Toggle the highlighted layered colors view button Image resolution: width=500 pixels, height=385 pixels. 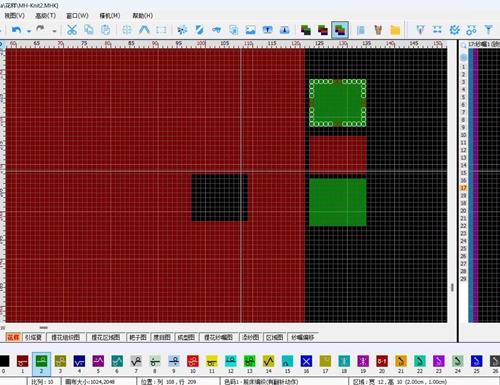coord(340,30)
